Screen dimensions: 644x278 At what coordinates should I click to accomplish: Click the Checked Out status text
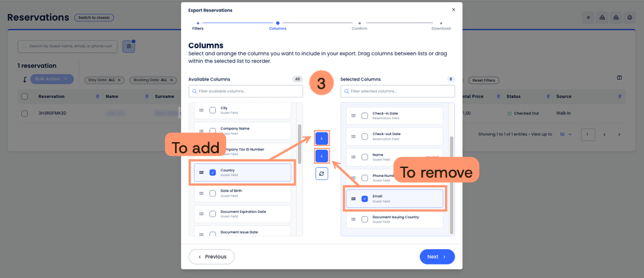coord(526,113)
